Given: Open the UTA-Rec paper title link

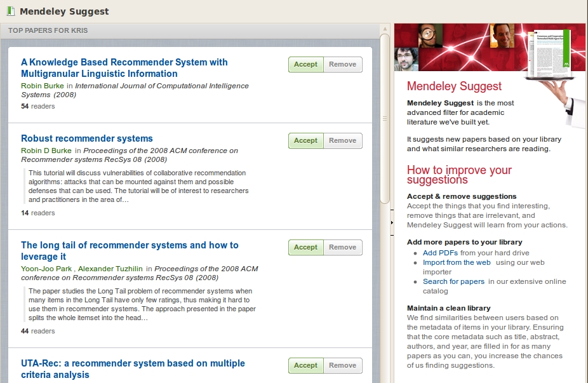Looking at the screenshot, I should click(x=133, y=363).
